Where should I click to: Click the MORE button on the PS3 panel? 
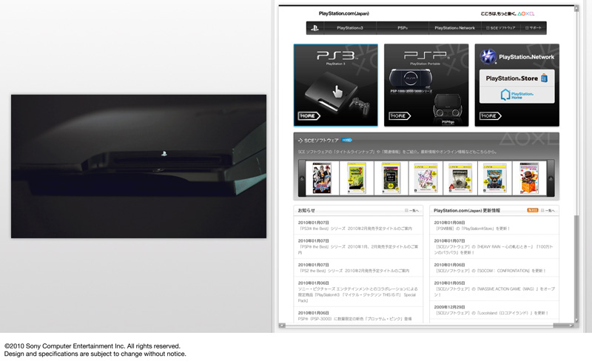(x=309, y=116)
